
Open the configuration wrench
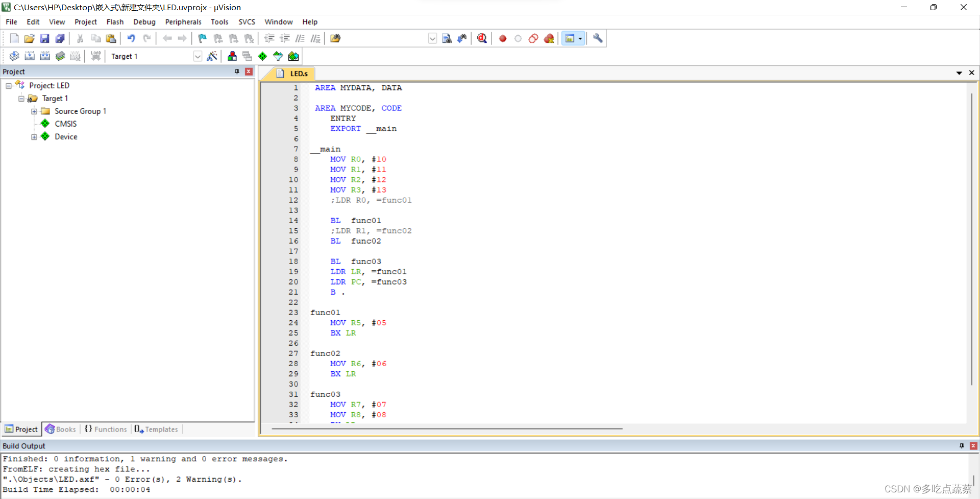click(x=598, y=38)
